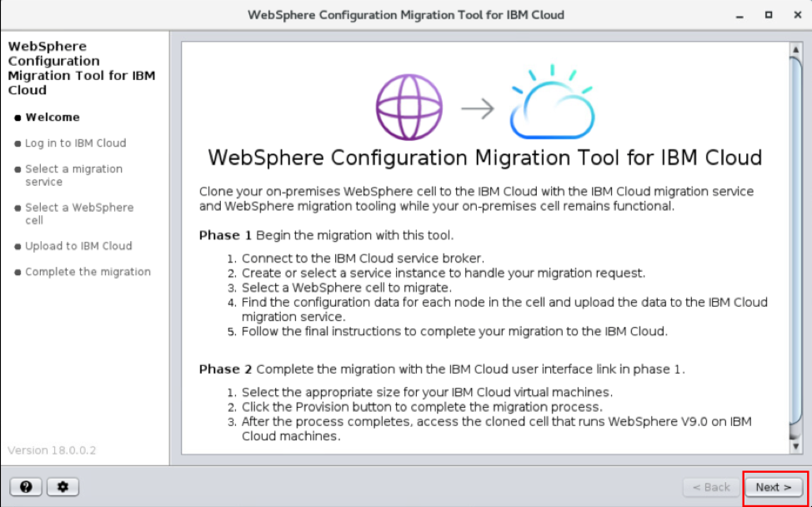Maximize the migration tool window
812x507 pixels.
pyautogui.click(x=768, y=15)
